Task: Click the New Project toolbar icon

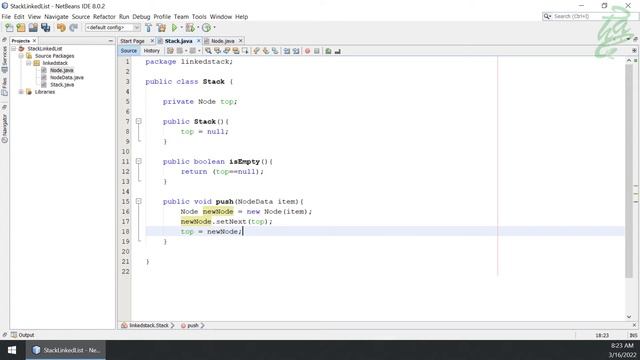Action: tap(21, 27)
